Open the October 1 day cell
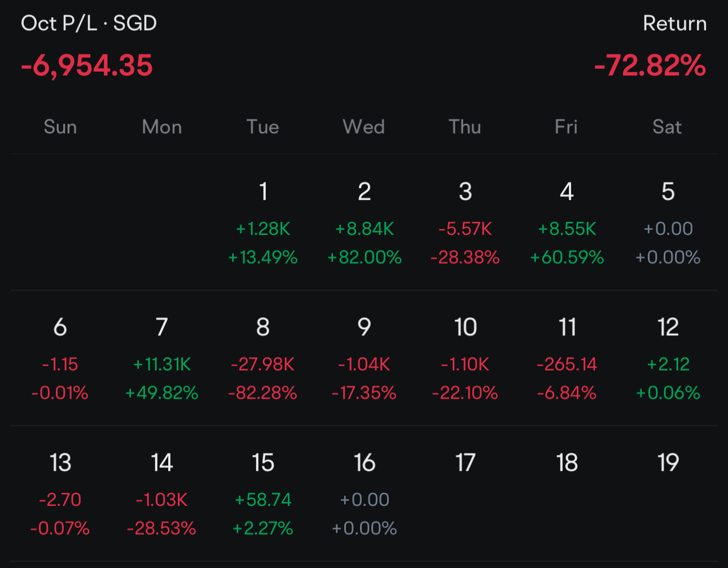 coord(263,223)
